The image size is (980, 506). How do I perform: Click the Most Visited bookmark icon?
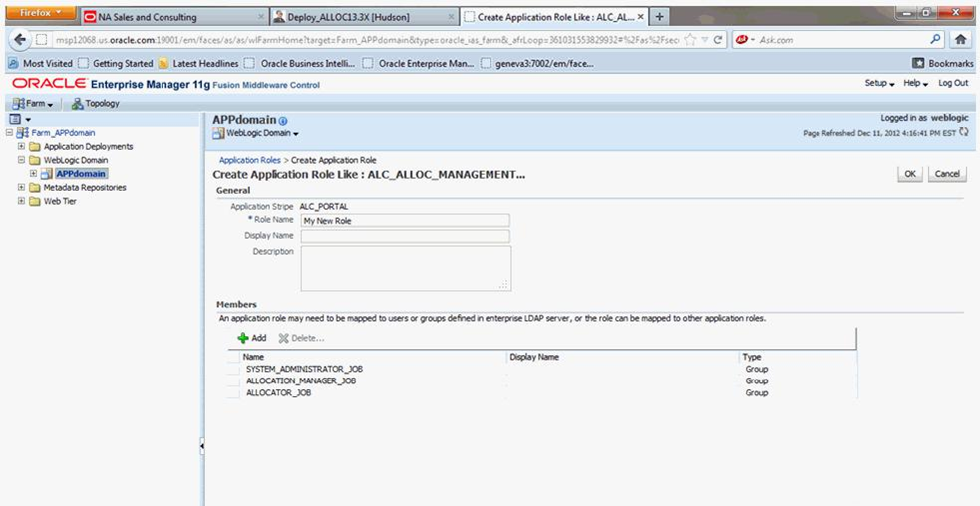pos(14,63)
